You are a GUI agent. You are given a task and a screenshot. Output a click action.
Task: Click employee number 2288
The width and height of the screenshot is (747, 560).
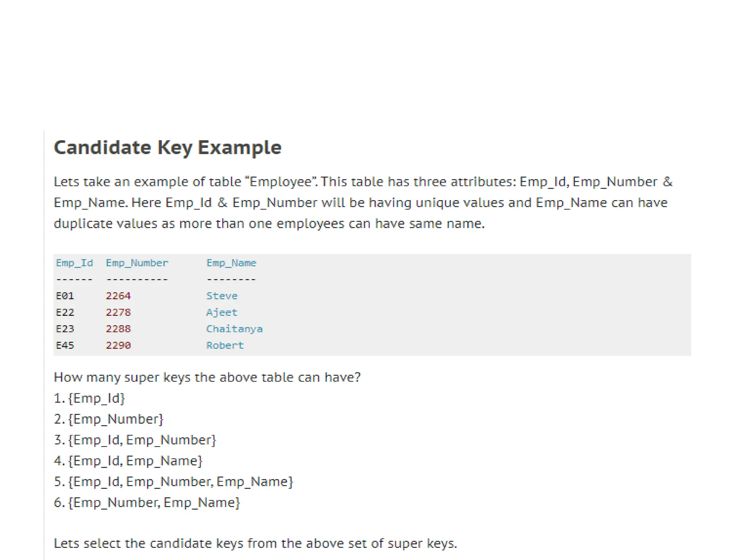pos(118,329)
